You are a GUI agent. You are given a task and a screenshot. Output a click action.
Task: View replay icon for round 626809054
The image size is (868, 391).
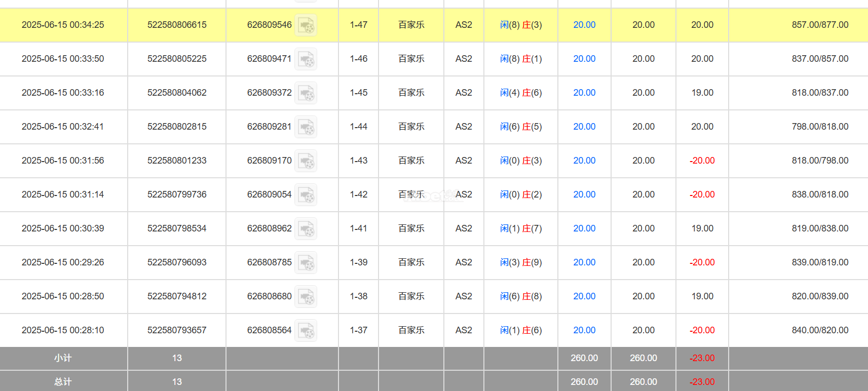306,195
